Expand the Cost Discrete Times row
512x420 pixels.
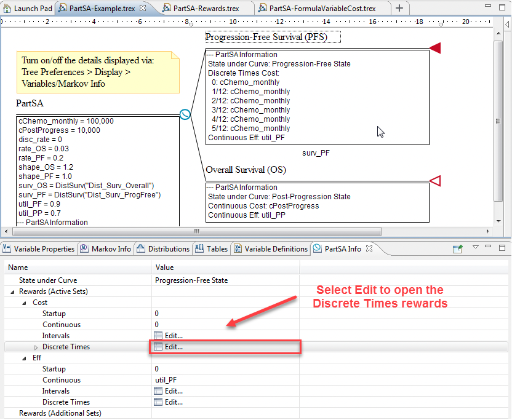pos(36,347)
